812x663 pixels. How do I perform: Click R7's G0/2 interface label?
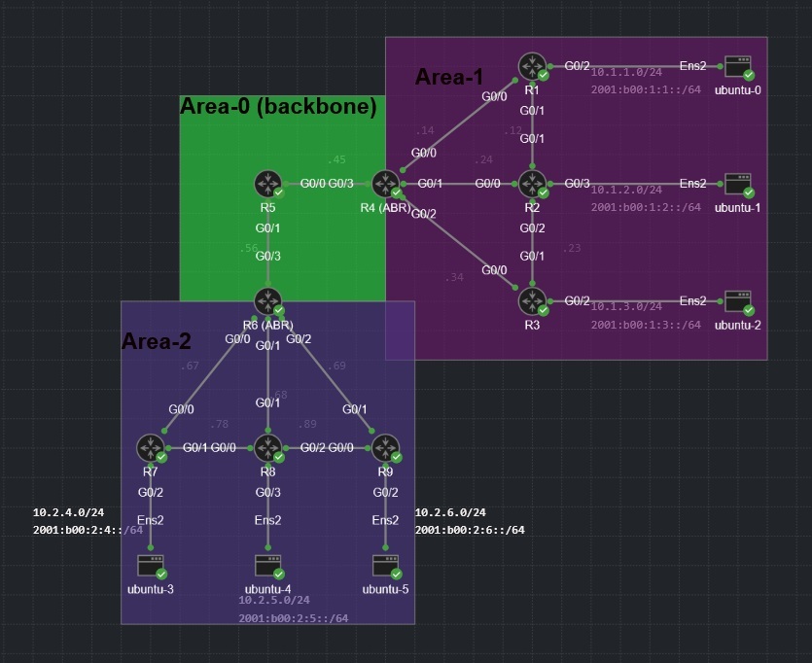pyautogui.click(x=151, y=492)
